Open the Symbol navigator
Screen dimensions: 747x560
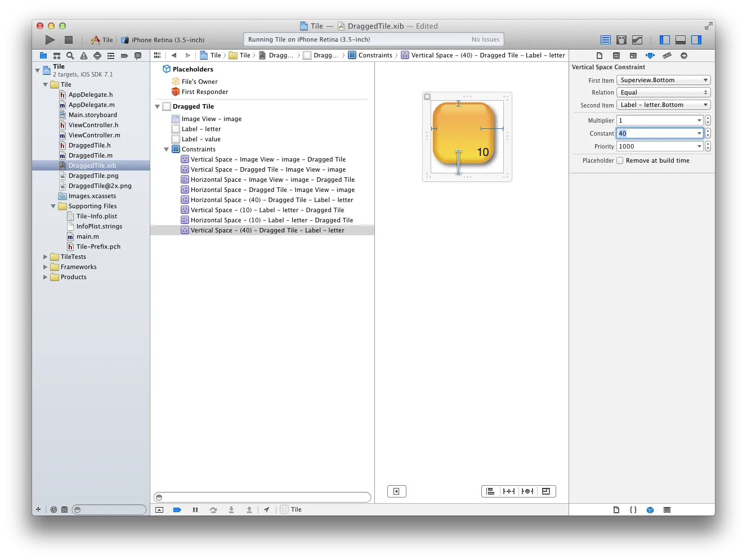[57, 56]
